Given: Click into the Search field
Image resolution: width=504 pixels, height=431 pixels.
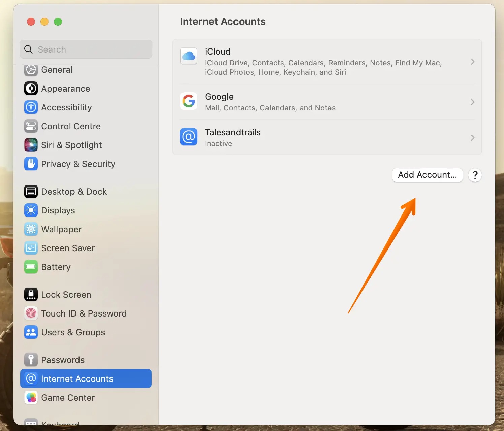Looking at the screenshot, I should 91,49.
